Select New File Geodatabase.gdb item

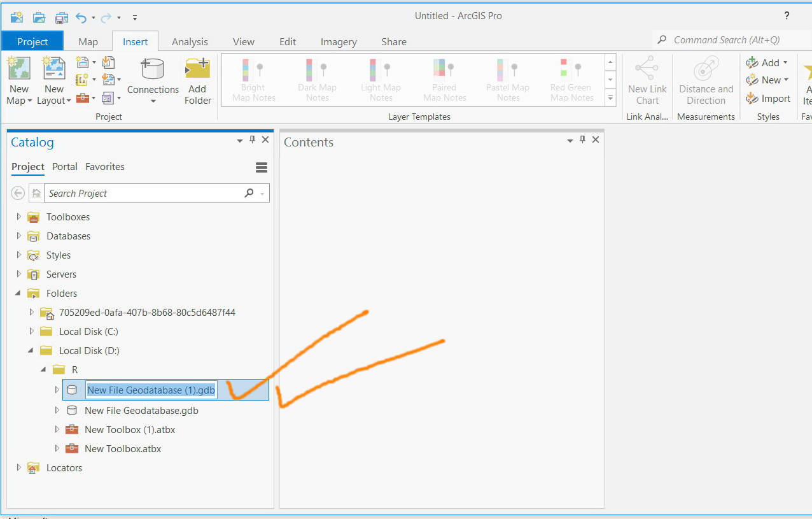[x=141, y=411]
